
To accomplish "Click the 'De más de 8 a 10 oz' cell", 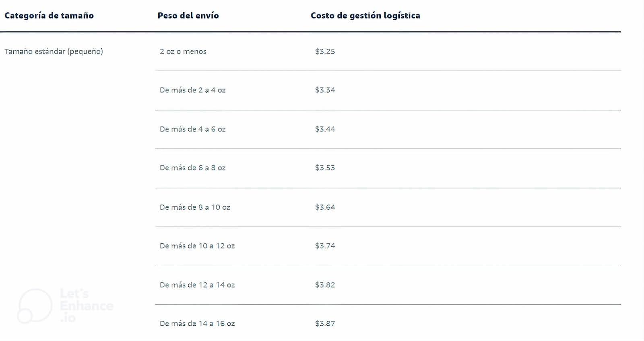I will click(x=195, y=207).
